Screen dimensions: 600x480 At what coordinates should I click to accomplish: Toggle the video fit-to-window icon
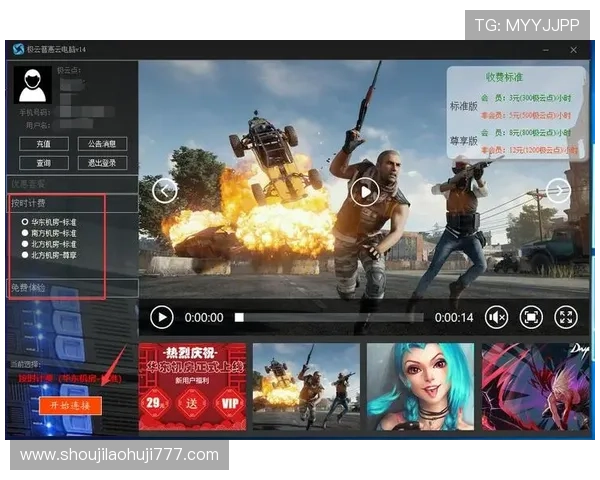[x=531, y=317]
